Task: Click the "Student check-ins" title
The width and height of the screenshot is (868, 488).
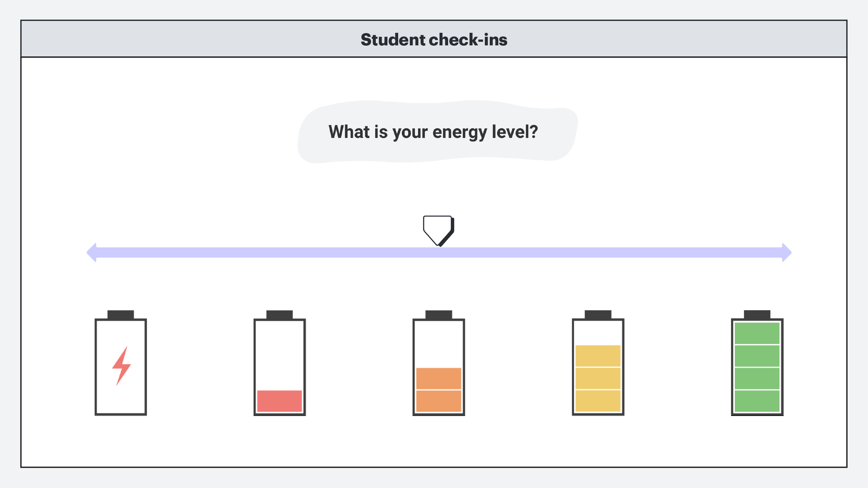Action: (x=434, y=40)
